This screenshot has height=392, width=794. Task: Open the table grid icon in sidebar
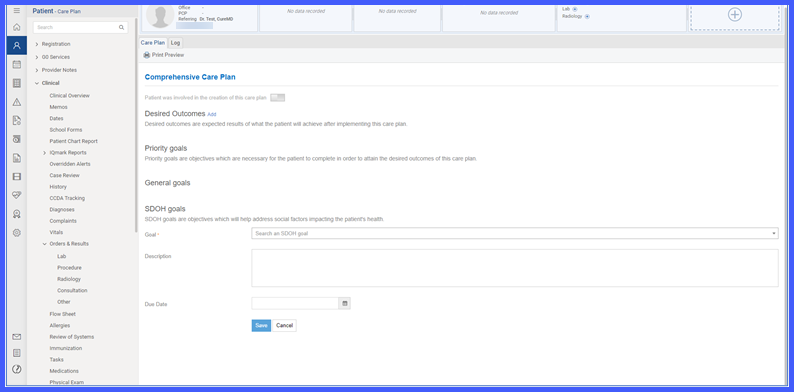(x=17, y=83)
